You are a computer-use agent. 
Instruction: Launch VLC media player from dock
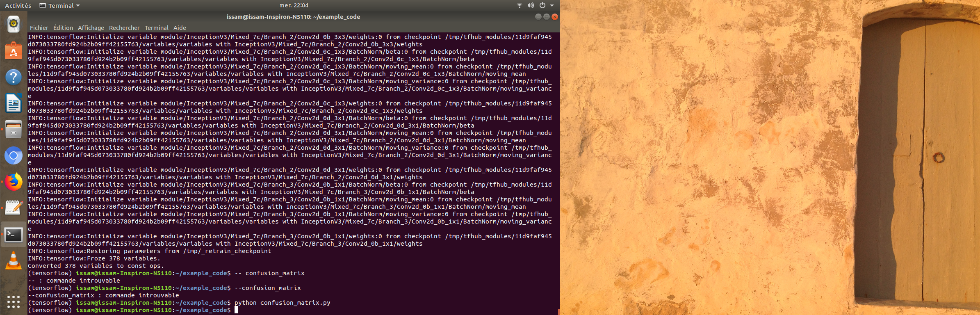click(x=14, y=261)
